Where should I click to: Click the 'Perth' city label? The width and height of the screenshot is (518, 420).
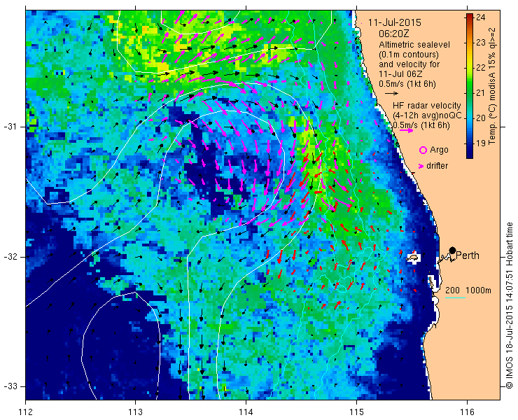pyautogui.click(x=468, y=255)
